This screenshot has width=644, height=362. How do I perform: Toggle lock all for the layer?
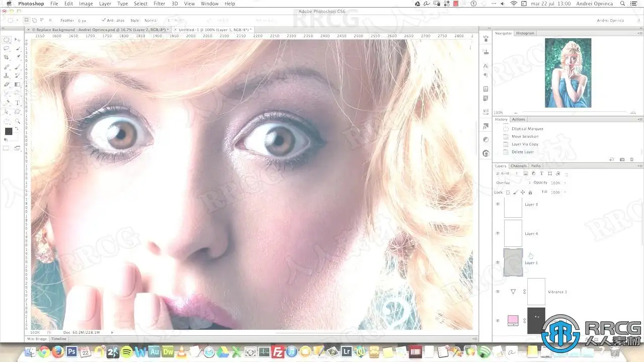pyautogui.click(x=530, y=192)
